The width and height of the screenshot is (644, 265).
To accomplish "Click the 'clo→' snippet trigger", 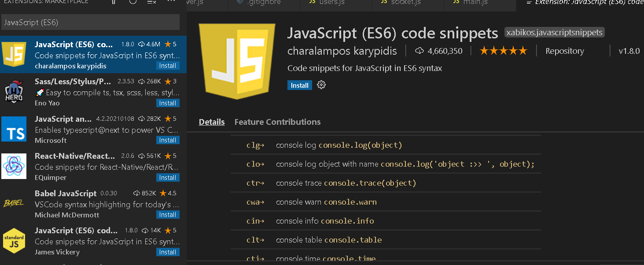I will click(x=255, y=164).
